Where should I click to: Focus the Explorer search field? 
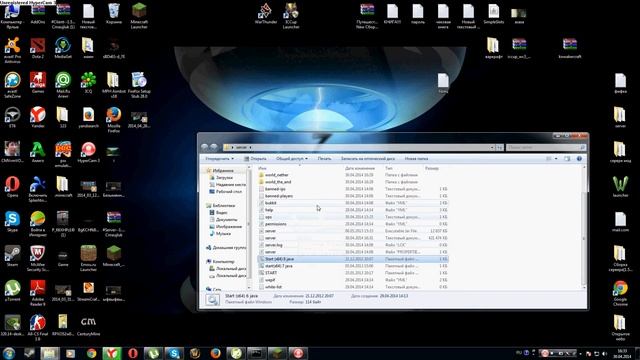click(546, 147)
